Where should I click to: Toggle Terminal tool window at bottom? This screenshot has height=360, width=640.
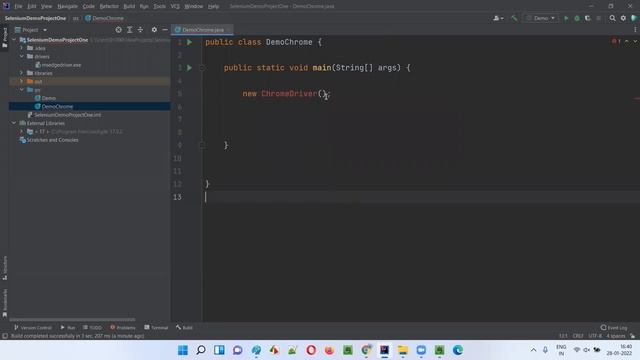point(156,328)
